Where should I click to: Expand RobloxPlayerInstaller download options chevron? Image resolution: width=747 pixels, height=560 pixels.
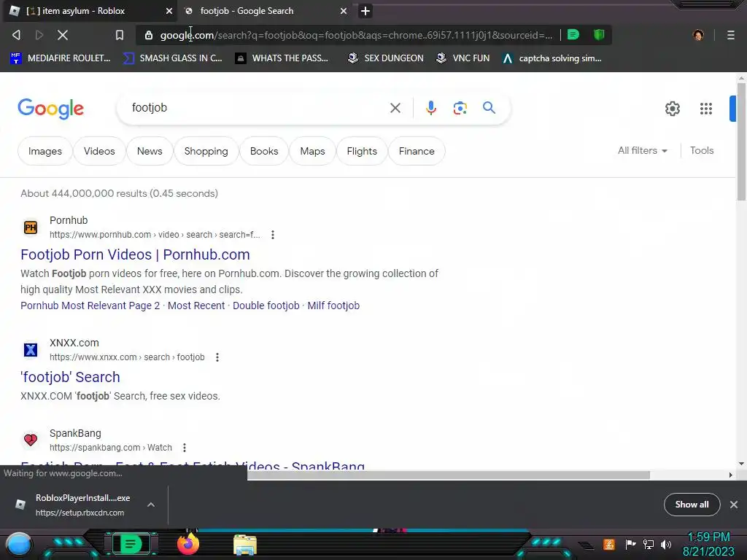coord(150,505)
